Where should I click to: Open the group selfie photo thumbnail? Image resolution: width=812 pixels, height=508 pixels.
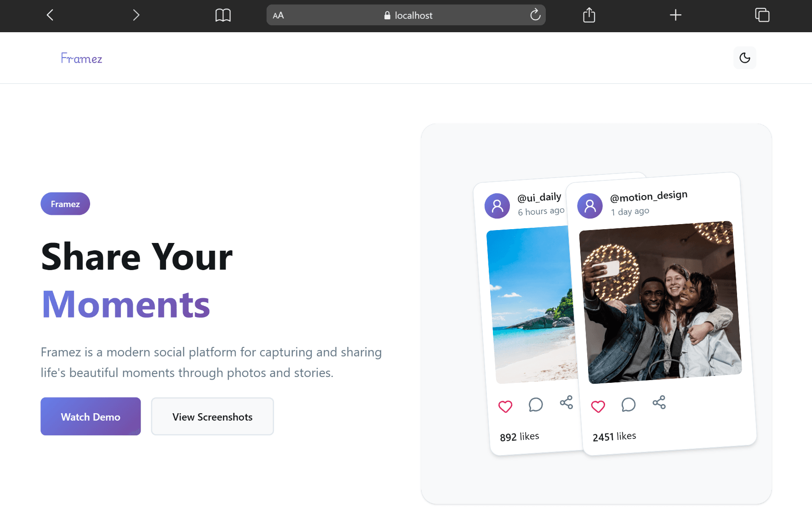click(x=660, y=302)
